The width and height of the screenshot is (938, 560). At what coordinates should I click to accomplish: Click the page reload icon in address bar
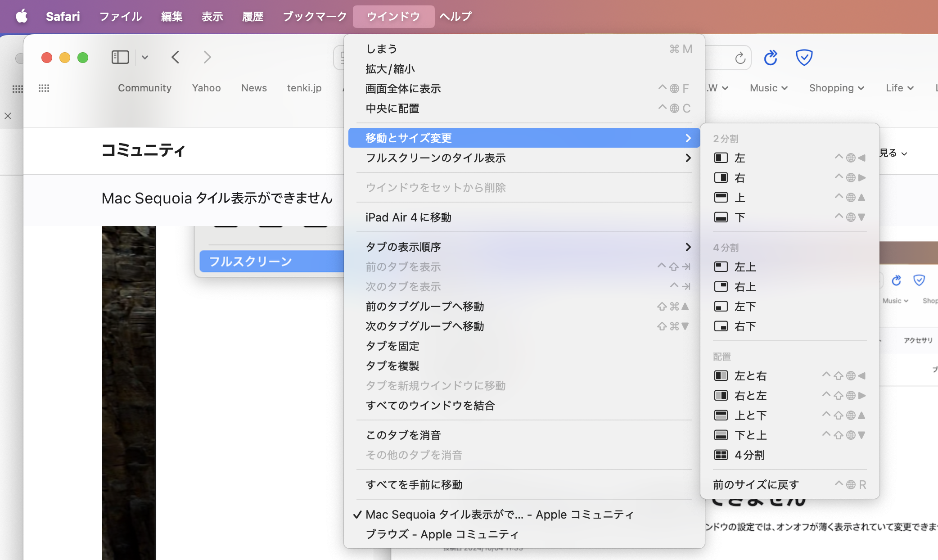pos(740,58)
